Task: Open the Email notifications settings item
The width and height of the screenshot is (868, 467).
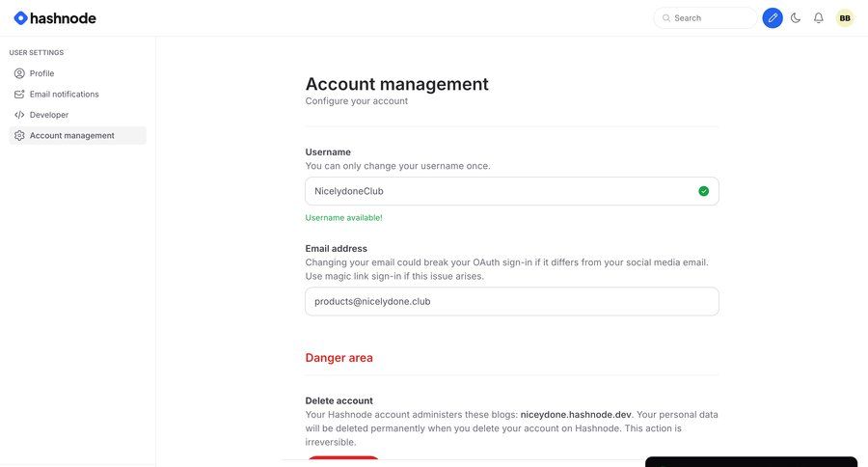Action: (77, 95)
